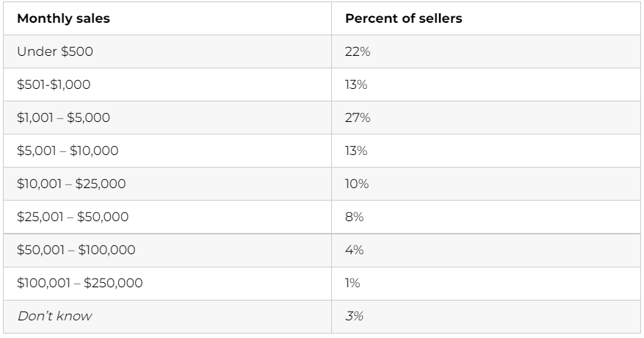Click the 4% percentage cell
The height and width of the screenshot is (338, 644).
click(x=353, y=250)
